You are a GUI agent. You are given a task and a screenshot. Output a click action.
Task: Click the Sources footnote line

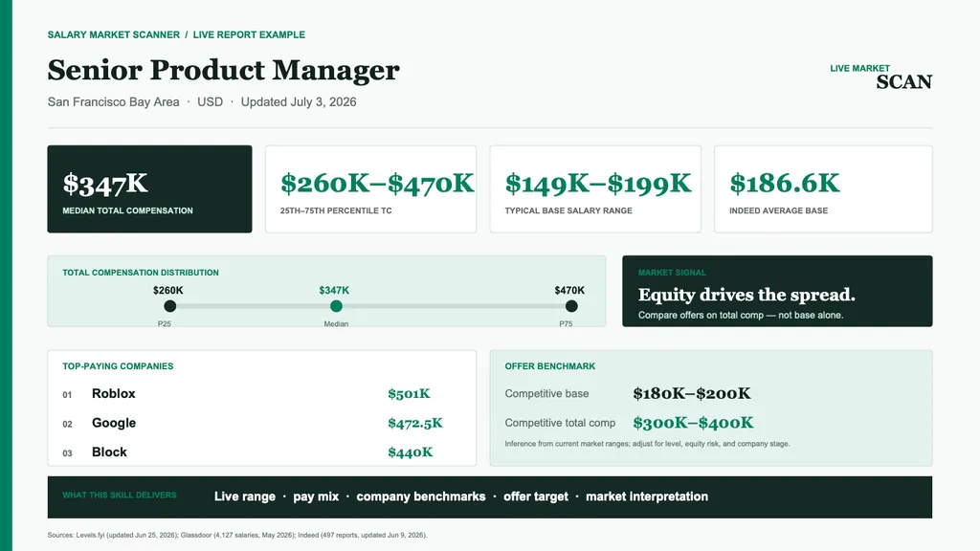pyautogui.click(x=237, y=536)
